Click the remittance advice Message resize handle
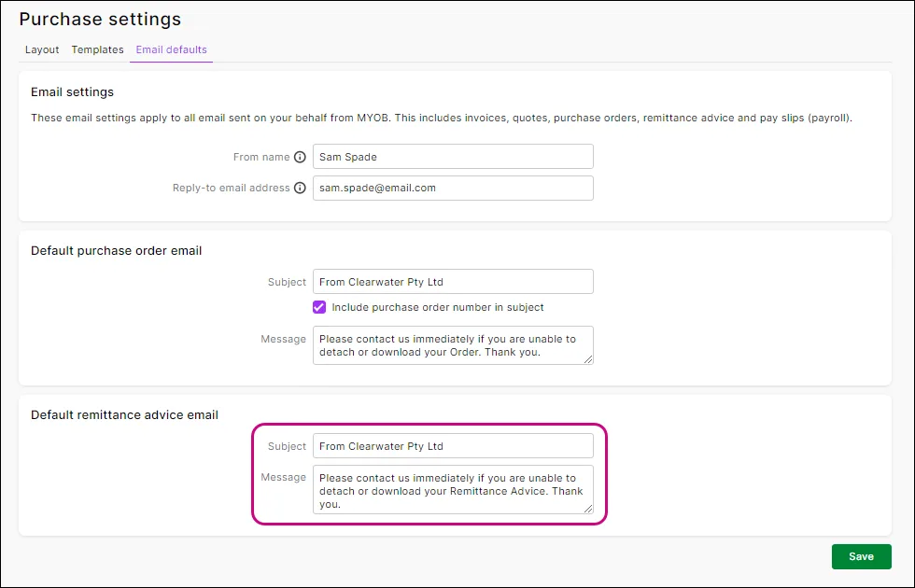This screenshot has width=915, height=588. [x=588, y=509]
